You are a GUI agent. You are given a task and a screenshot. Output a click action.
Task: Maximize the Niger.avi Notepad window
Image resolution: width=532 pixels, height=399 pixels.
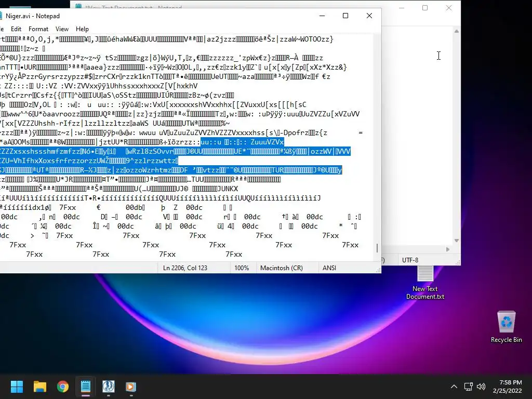point(345,16)
